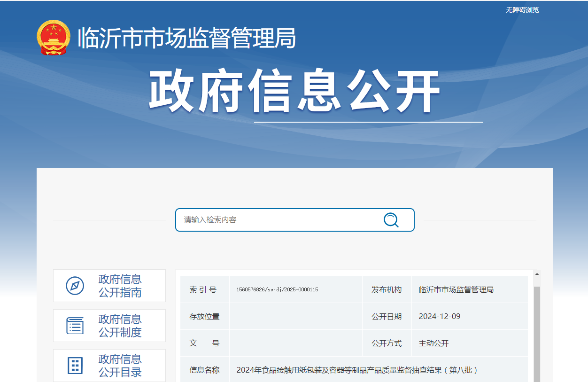Click the 公开方式 label cell
The width and height of the screenshot is (588, 382).
387,343
